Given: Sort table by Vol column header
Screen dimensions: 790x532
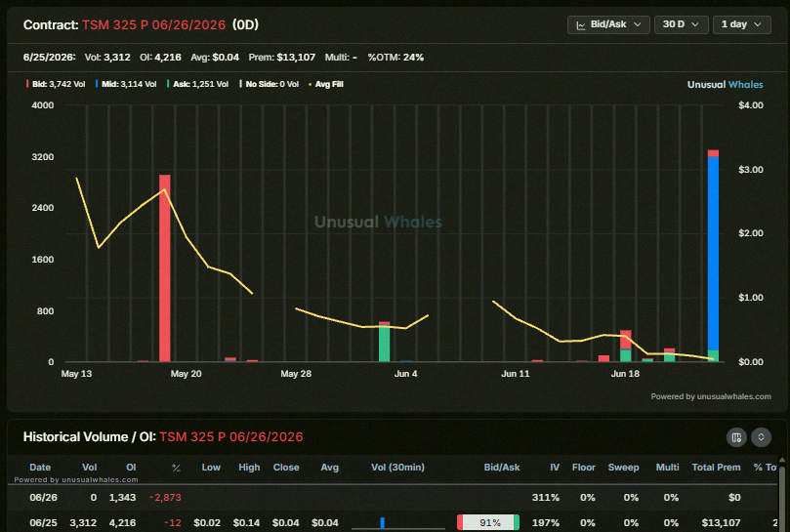Looking at the screenshot, I should (x=89, y=468).
